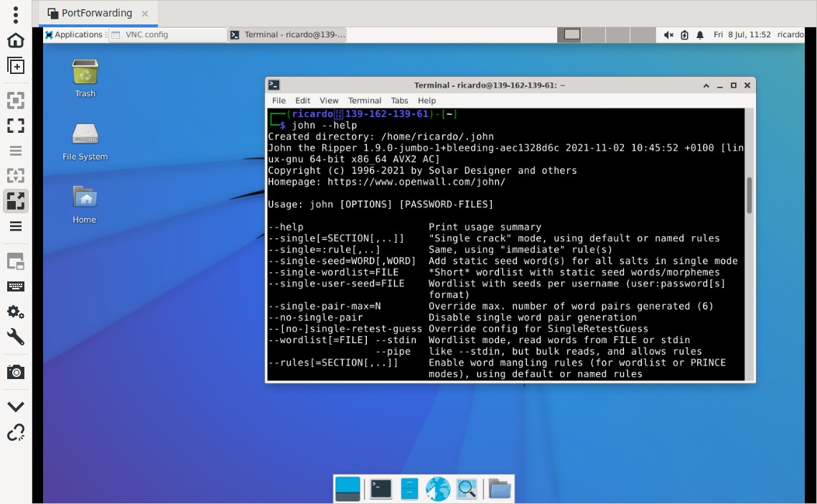Open a new connection with the plus icon
The image size is (817, 504).
click(x=16, y=65)
